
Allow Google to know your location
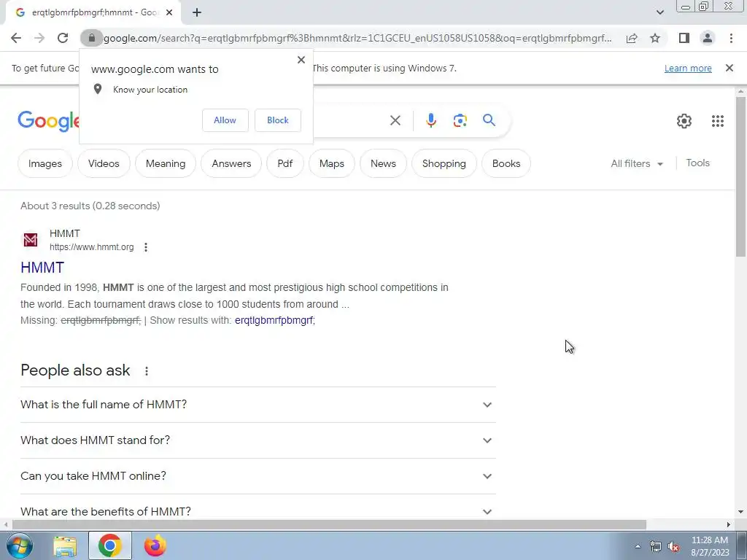225,120
